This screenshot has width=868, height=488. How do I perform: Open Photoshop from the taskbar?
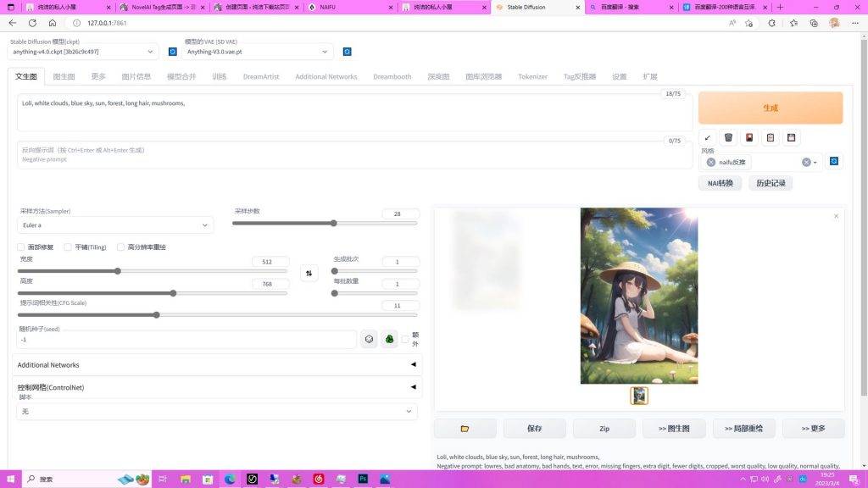pyautogui.click(x=363, y=480)
